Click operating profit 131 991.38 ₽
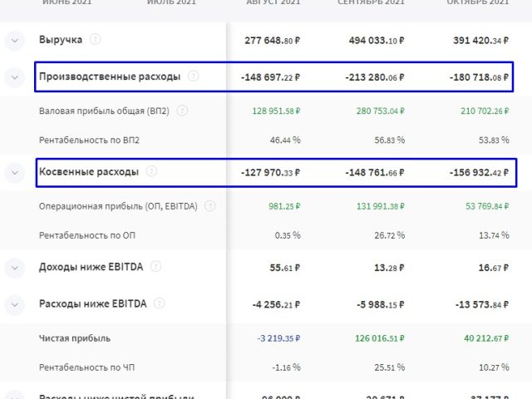The image size is (532, 399). click(381, 207)
